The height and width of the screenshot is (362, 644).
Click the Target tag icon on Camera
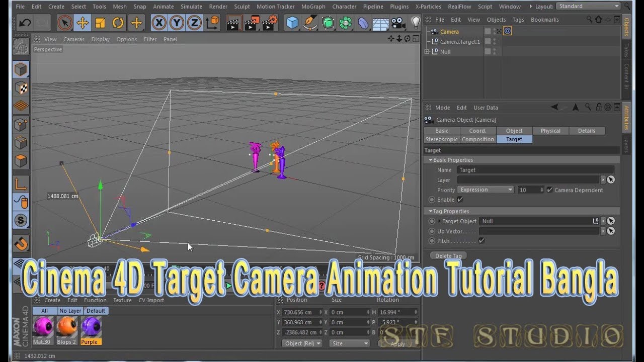tap(507, 31)
